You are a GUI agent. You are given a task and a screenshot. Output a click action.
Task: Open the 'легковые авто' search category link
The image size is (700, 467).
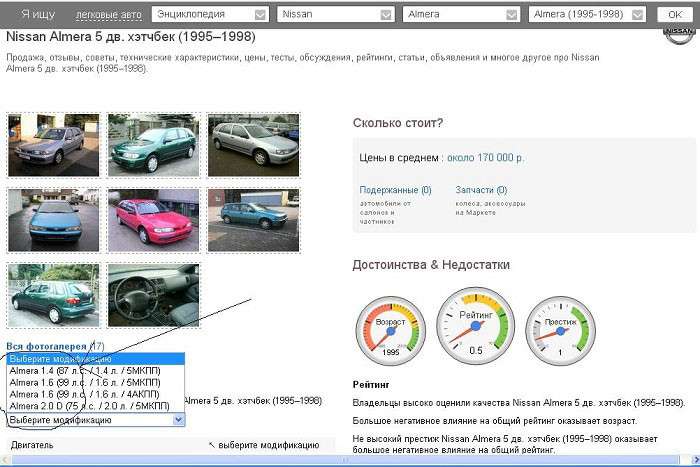pyautogui.click(x=108, y=15)
